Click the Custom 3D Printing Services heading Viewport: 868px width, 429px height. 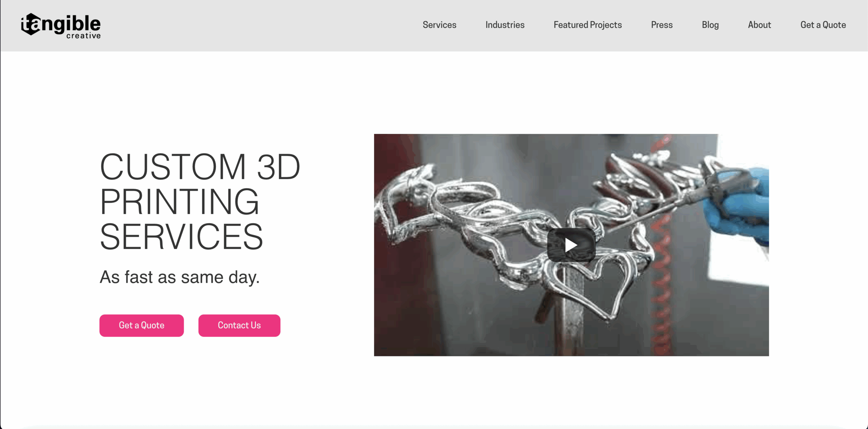(200, 201)
